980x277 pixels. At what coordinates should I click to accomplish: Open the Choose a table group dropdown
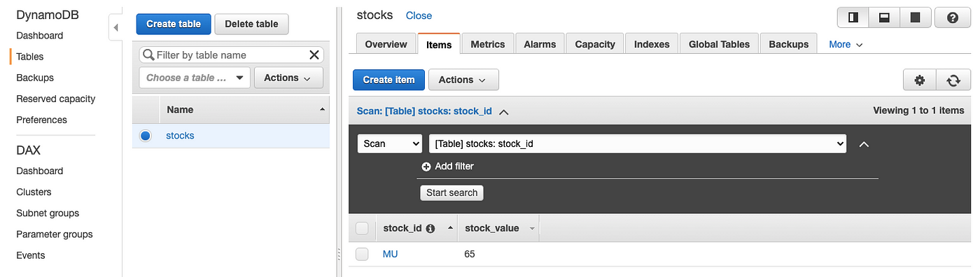tap(195, 78)
